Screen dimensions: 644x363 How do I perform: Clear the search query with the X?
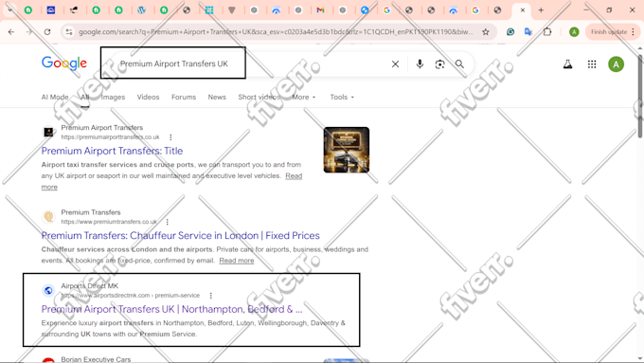coord(395,64)
